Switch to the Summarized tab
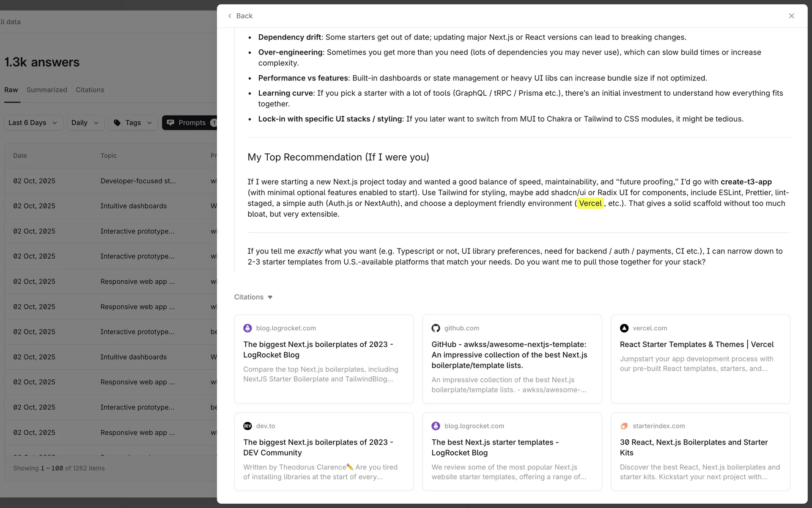Screen dimensions: 812x508 [x=47, y=90]
